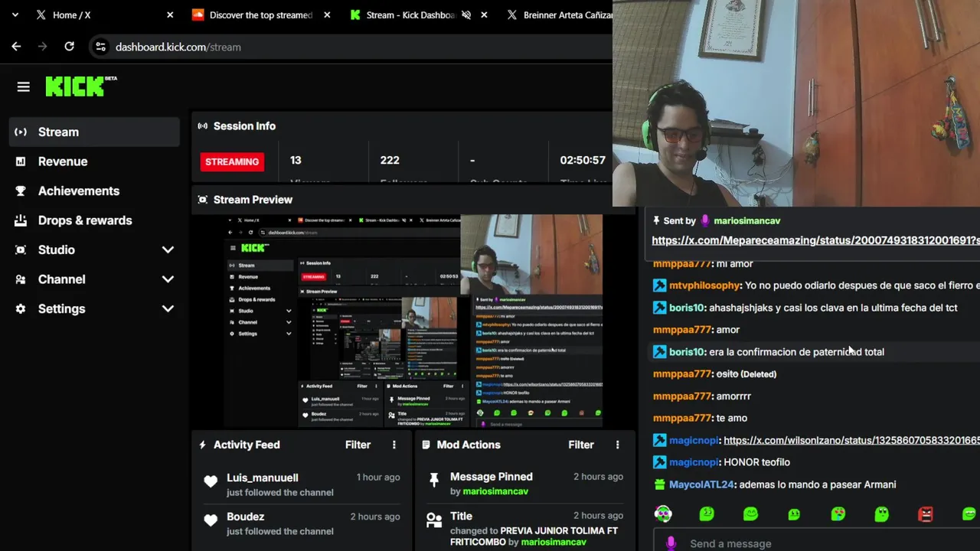The height and width of the screenshot is (551, 980).
Task: Click username mtvphilosophy in chat
Action: pos(704,285)
